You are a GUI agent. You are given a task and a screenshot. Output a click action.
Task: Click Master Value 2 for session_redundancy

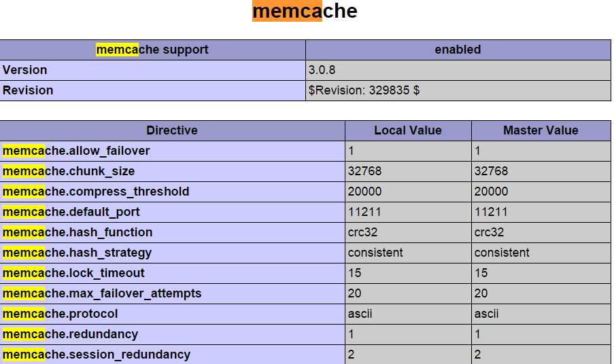pyautogui.click(x=478, y=354)
